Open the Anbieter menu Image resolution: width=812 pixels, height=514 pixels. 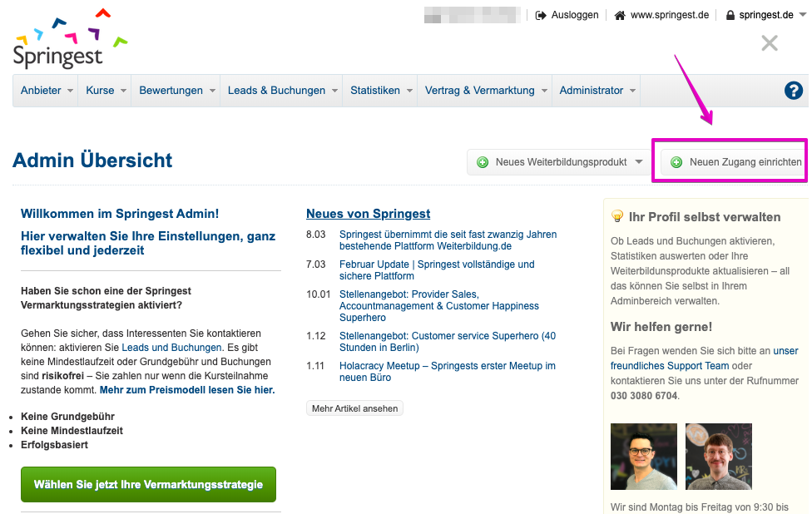pos(46,91)
